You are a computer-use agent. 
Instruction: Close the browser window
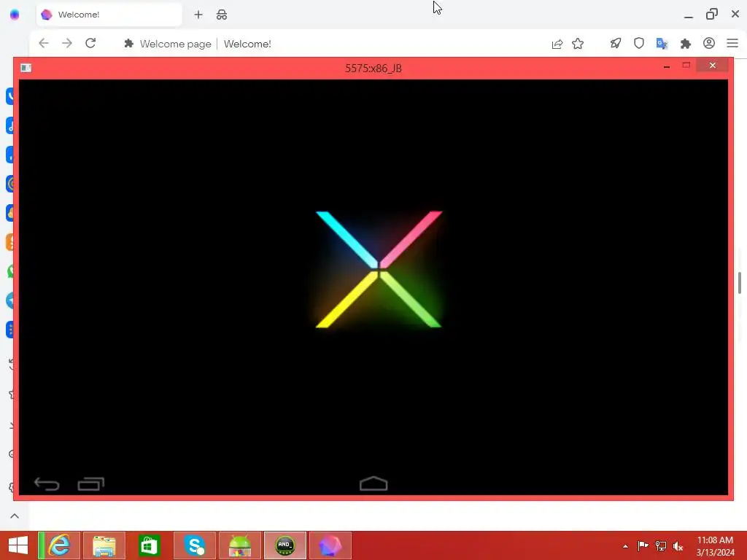point(735,15)
